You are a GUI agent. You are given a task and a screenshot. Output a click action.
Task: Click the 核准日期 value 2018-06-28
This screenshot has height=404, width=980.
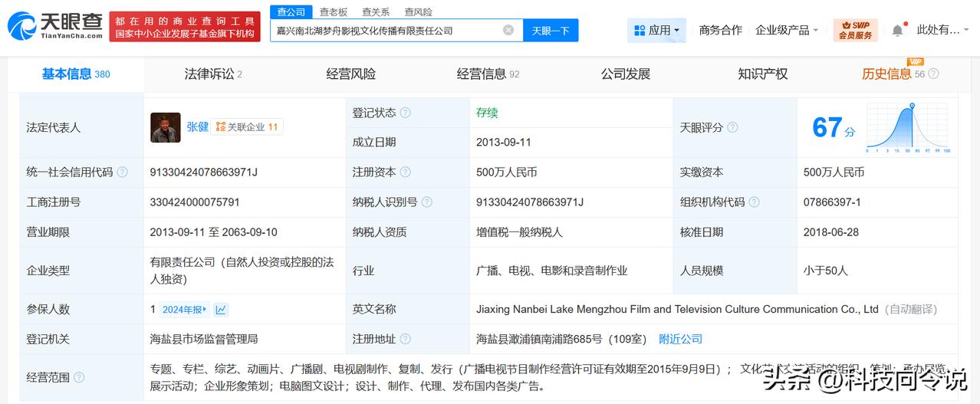tap(831, 232)
